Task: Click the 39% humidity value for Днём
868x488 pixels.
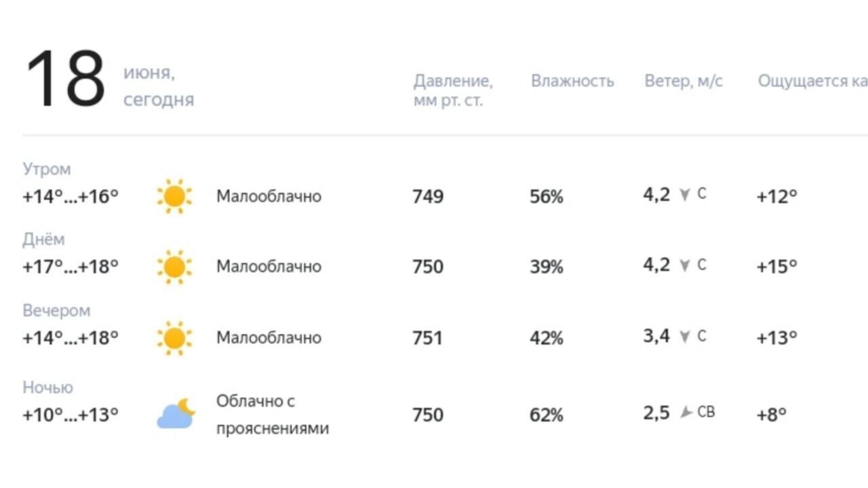Action: [547, 267]
